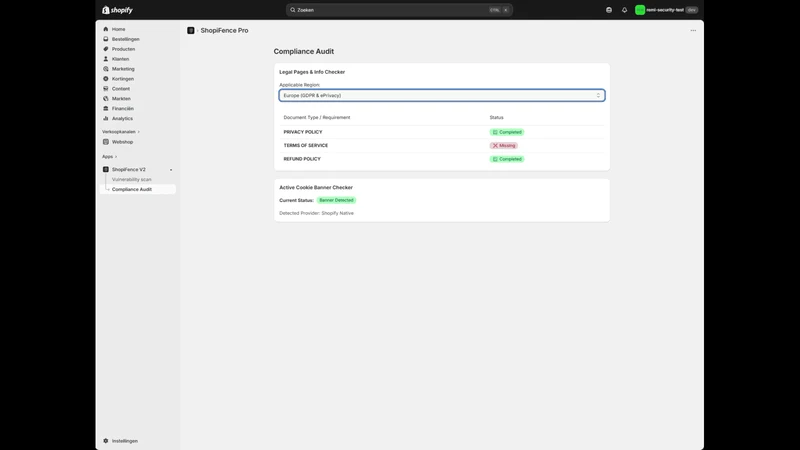This screenshot has width=800, height=450.
Task: Open Webshop sales channel
Action: [122, 142]
